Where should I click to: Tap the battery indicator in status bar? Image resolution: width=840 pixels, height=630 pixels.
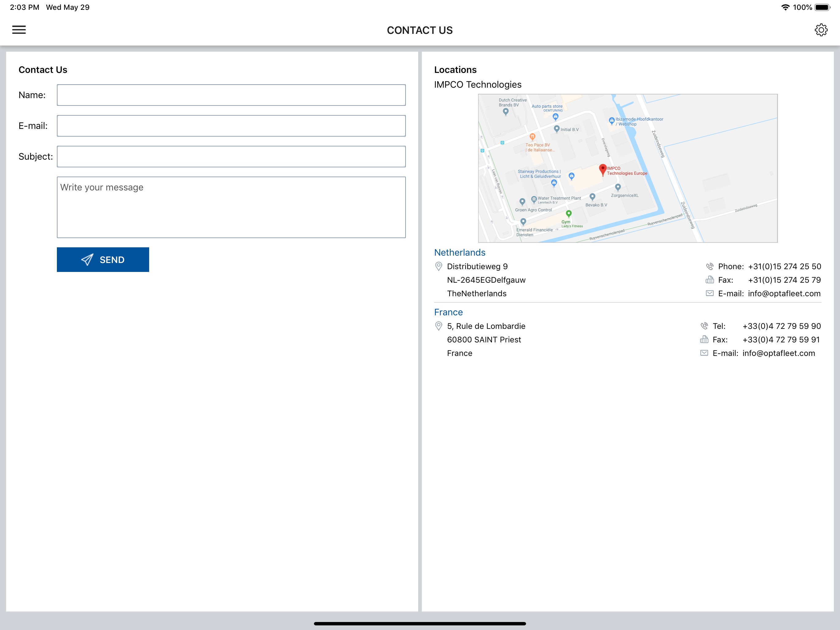[x=822, y=7]
